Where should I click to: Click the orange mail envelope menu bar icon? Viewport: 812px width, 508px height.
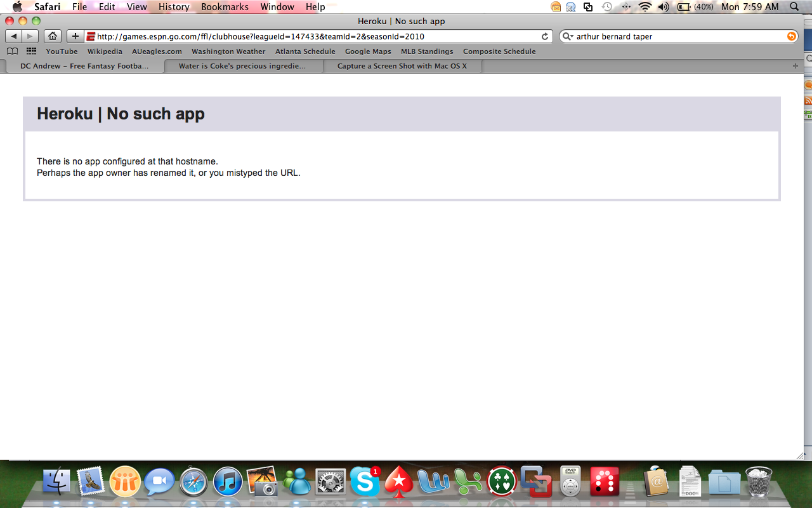click(x=556, y=7)
